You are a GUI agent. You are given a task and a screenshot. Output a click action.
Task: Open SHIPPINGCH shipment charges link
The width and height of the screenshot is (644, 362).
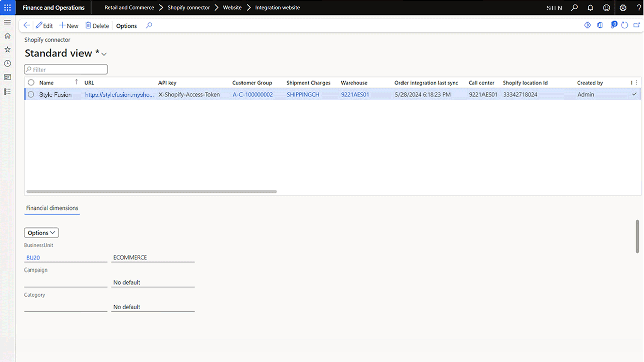click(x=303, y=94)
